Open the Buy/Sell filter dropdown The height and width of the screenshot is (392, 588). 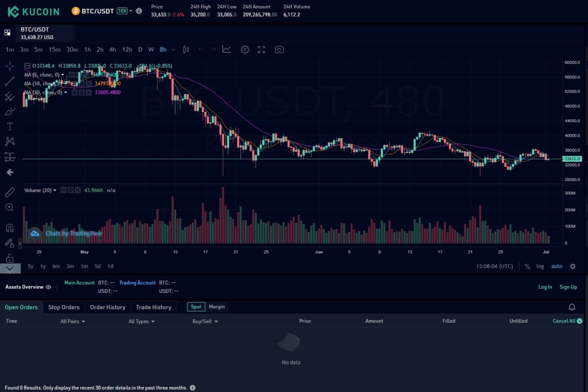pyautogui.click(x=205, y=321)
